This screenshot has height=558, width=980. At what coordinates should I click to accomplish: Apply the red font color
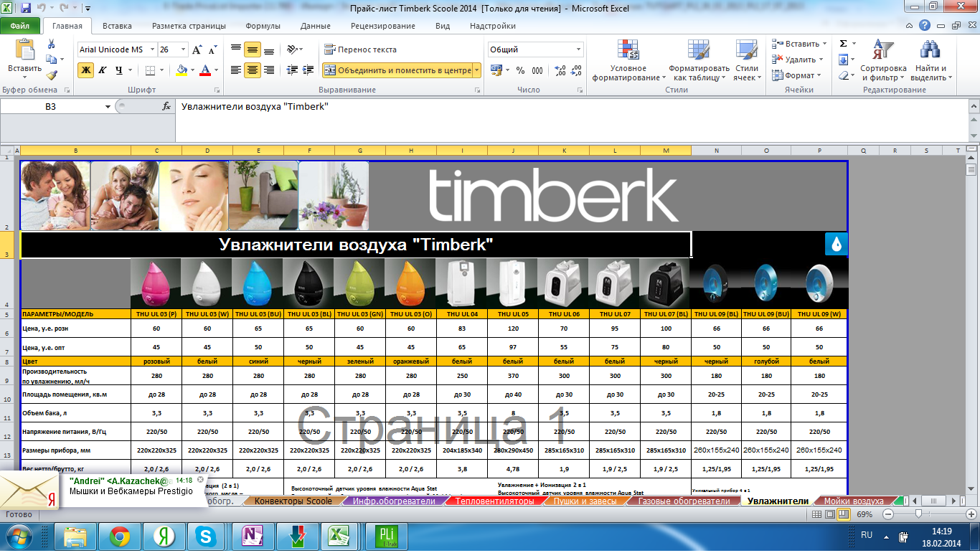(206, 70)
